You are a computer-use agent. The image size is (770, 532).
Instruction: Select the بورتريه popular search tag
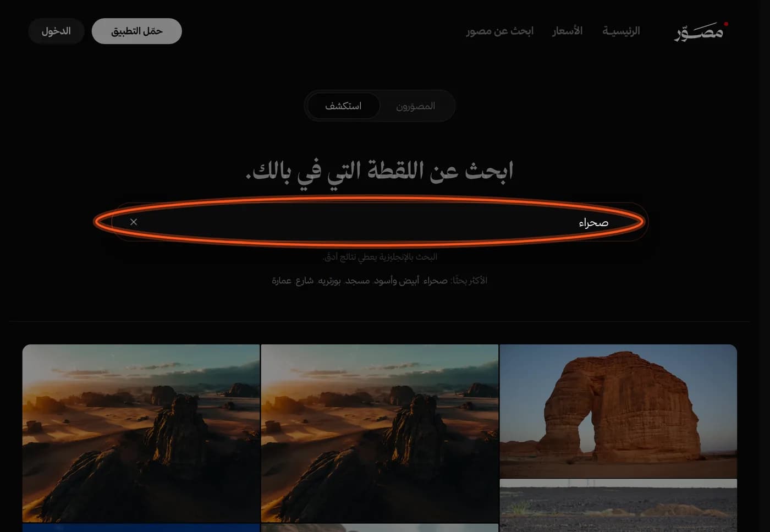click(x=329, y=281)
